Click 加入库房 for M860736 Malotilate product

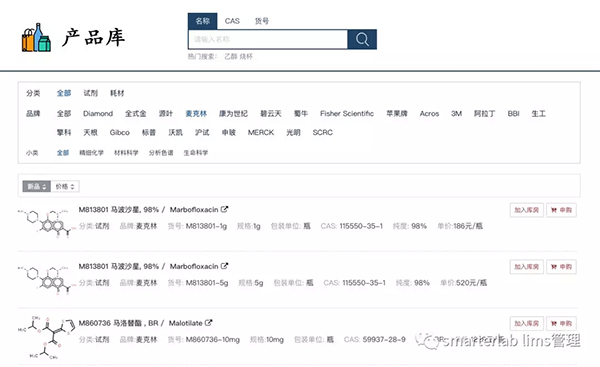pyautogui.click(x=527, y=323)
